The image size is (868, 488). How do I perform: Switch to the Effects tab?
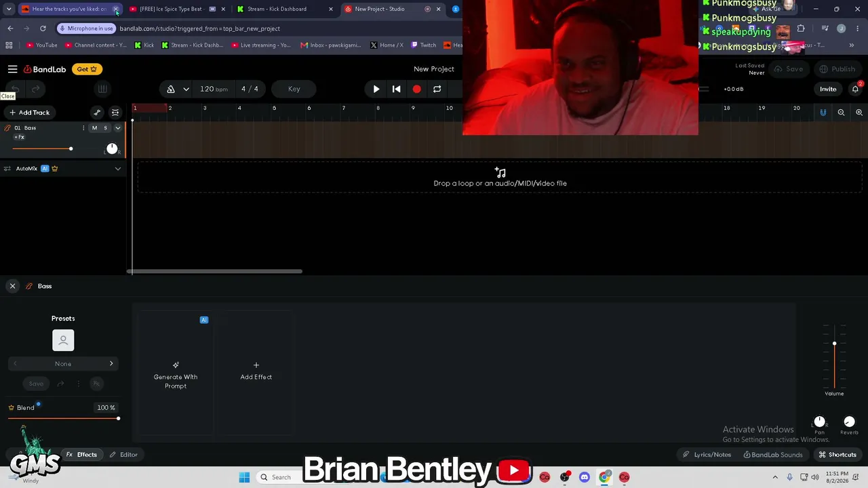click(x=81, y=455)
